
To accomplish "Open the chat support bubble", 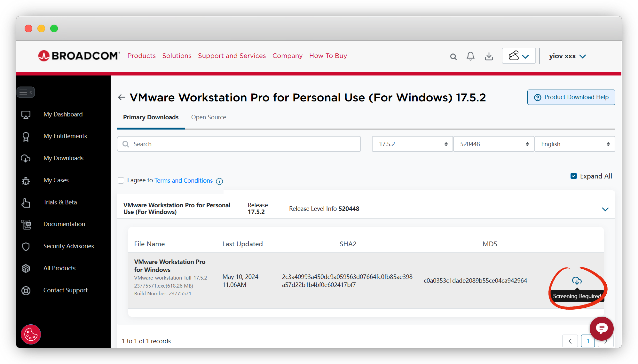I will (x=601, y=328).
